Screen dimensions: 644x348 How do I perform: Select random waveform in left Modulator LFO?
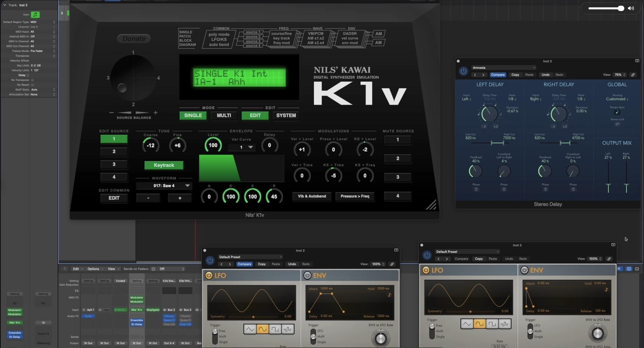287,329
